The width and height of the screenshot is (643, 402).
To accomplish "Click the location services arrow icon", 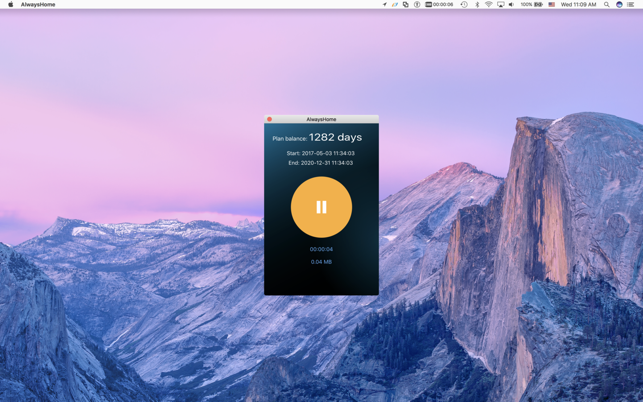I will (x=385, y=5).
